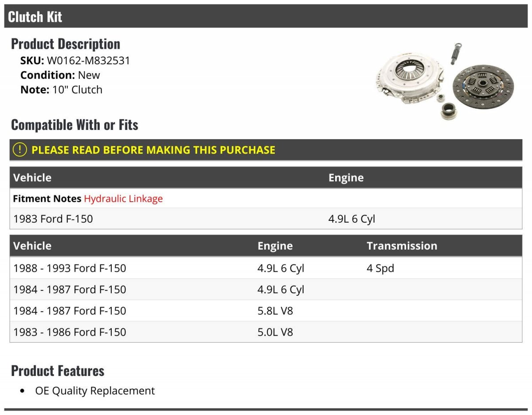Select the 1983 Ford F-150 row
Image resolution: width=532 pixels, height=415 pixels.
[266, 219]
